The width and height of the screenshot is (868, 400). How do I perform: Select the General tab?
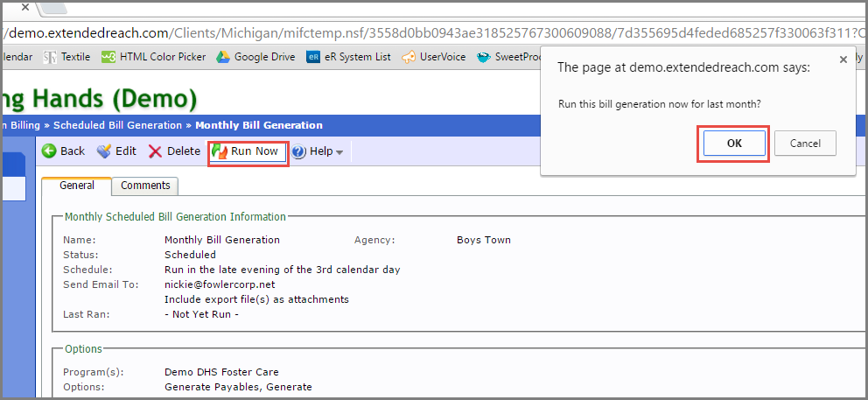click(x=76, y=186)
